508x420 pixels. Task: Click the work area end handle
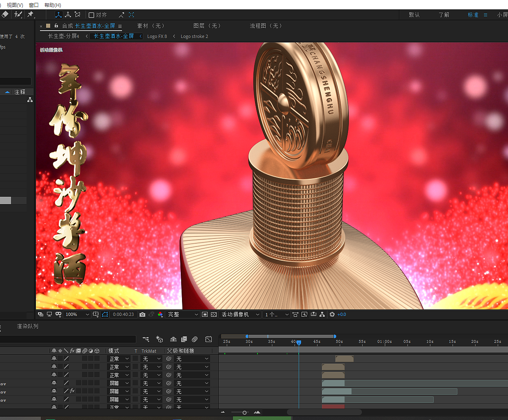pos(335,336)
